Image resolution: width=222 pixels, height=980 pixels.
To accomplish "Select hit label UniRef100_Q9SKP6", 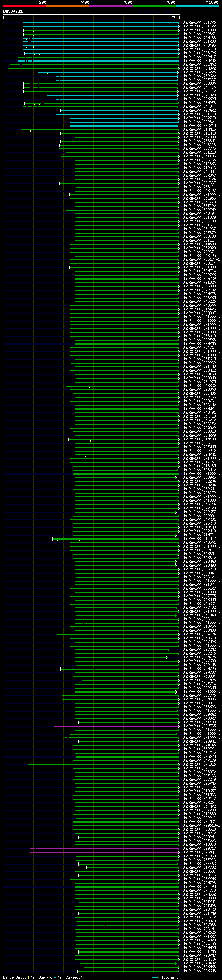I will [199, 53].
